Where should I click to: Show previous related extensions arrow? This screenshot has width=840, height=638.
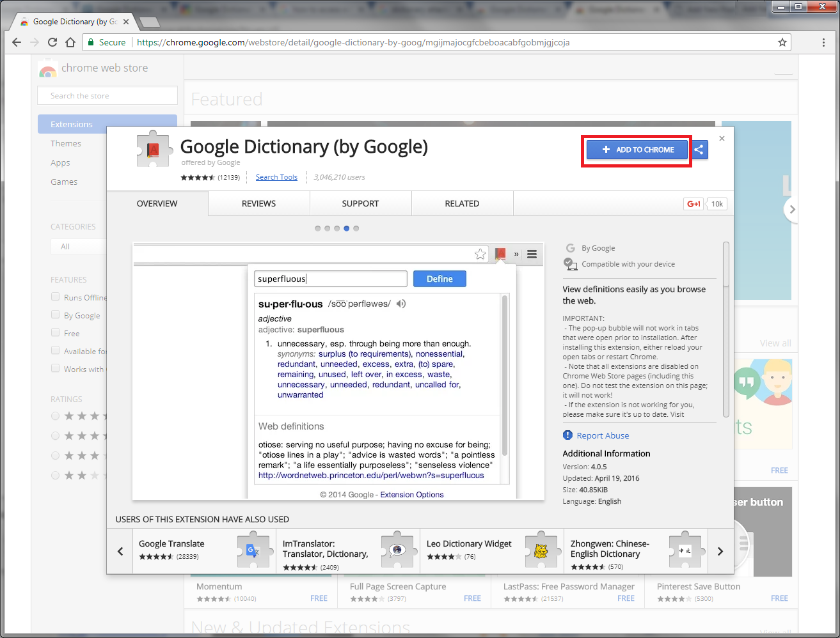pos(120,551)
